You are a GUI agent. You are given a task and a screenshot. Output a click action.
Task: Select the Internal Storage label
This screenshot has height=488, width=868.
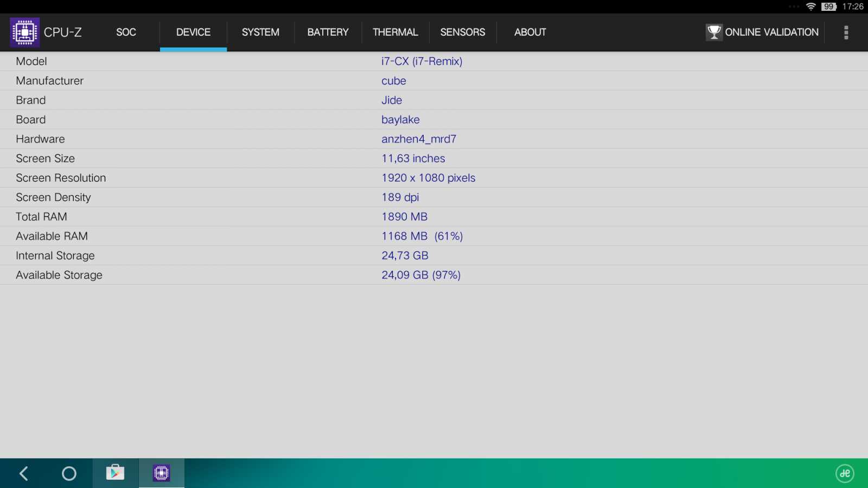pyautogui.click(x=55, y=256)
